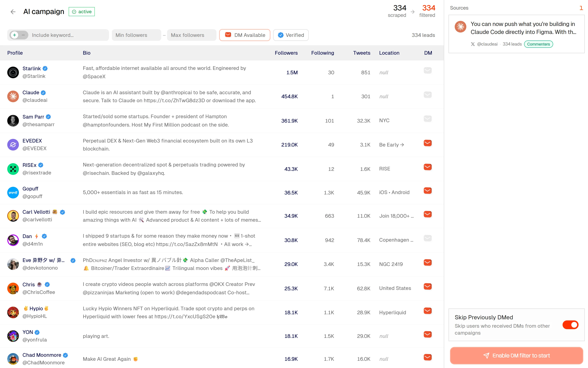Click the RISEx green profile avatar

point(13,169)
